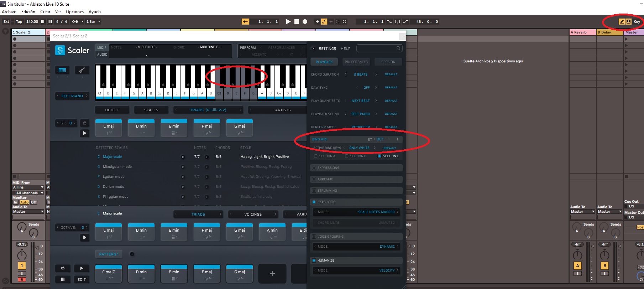Switch to the PLAYBACK settings tab
The image size is (644, 289).
[324, 62]
